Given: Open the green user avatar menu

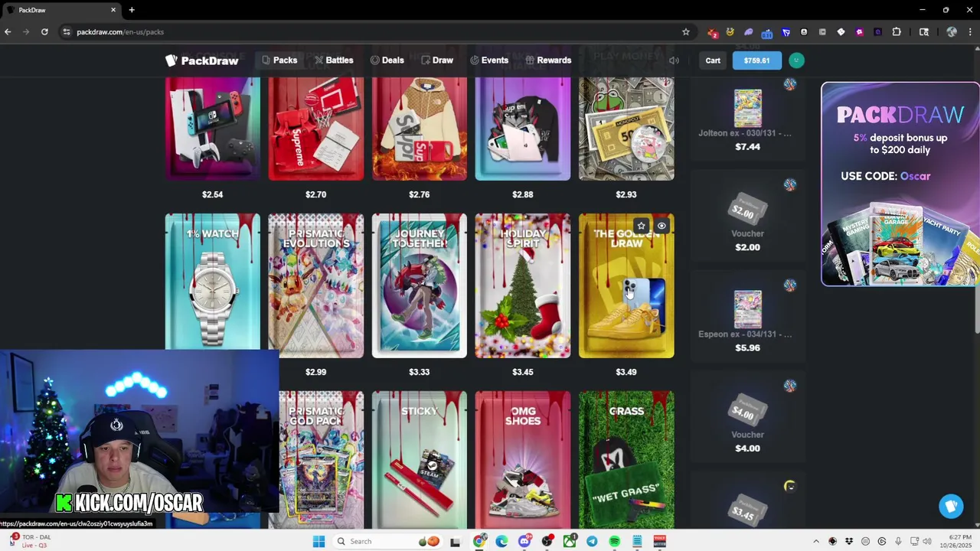Looking at the screenshot, I should pyautogui.click(x=796, y=60).
